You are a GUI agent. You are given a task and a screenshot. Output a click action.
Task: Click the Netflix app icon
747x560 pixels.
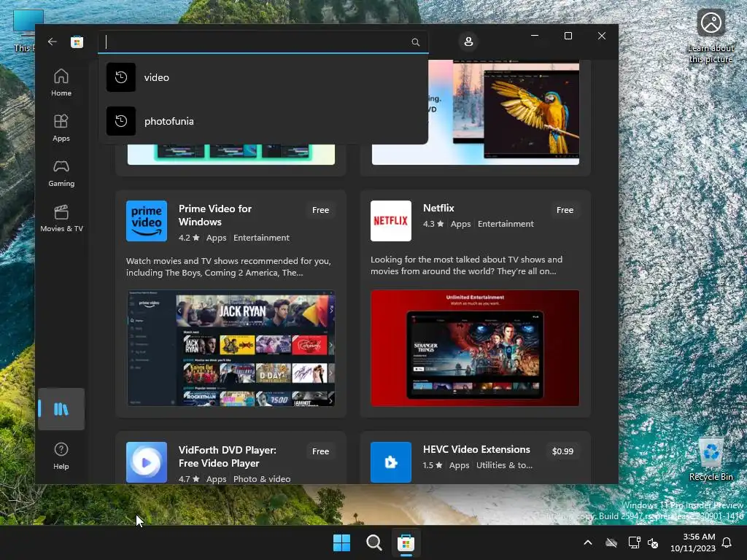point(391,221)
